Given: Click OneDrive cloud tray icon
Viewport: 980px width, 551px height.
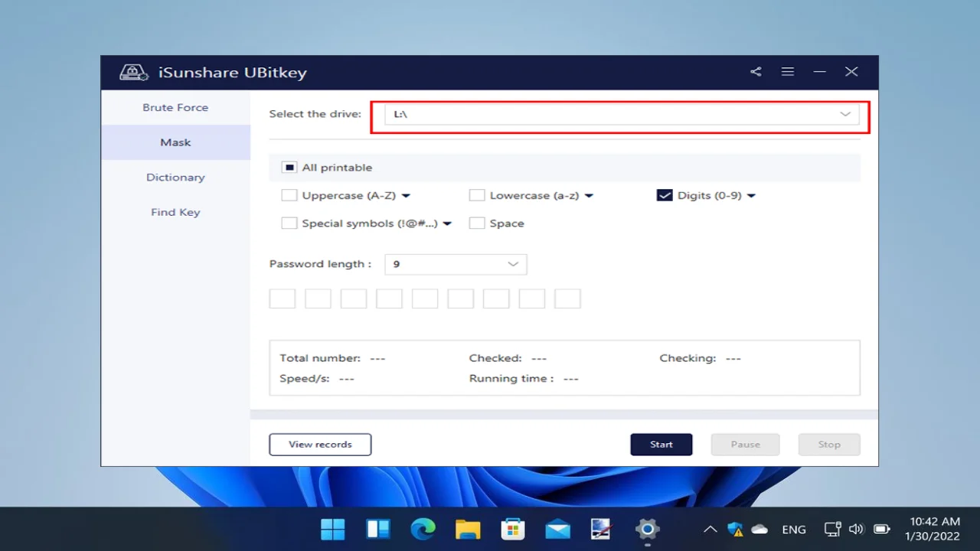Looking at the screenshot, I should click(759, 529).
